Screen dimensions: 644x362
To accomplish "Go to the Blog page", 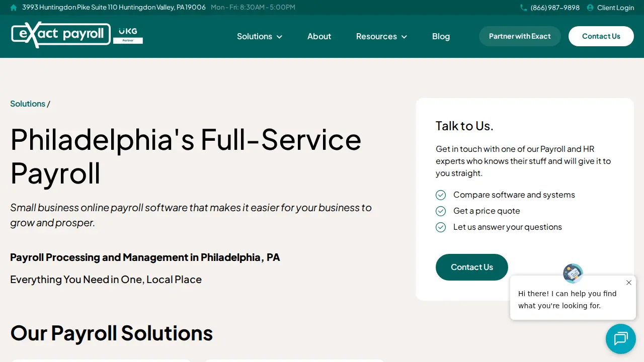I will 441,36.
